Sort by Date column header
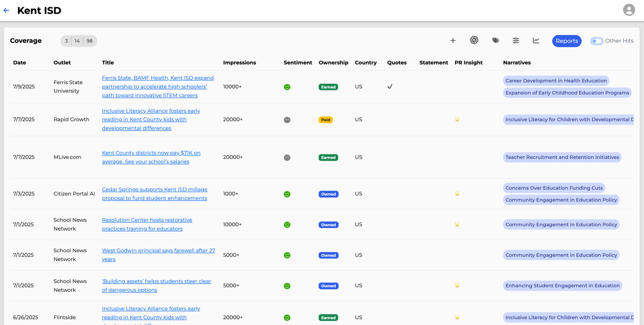This screenshot has height=325, width=644. pos(20,62)
